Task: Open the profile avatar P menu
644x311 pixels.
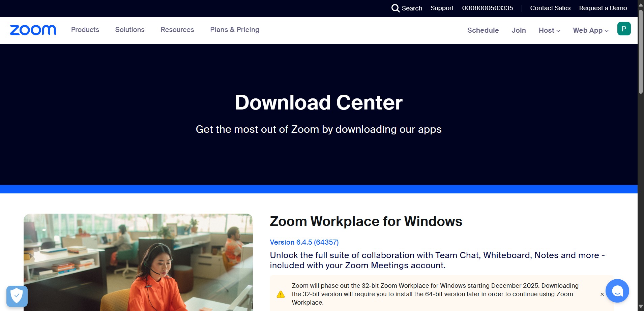Action: [624, 29]
